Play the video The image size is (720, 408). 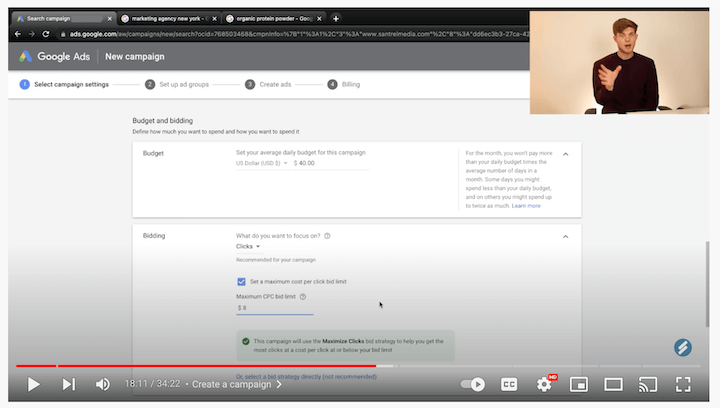tap(33, 384)
